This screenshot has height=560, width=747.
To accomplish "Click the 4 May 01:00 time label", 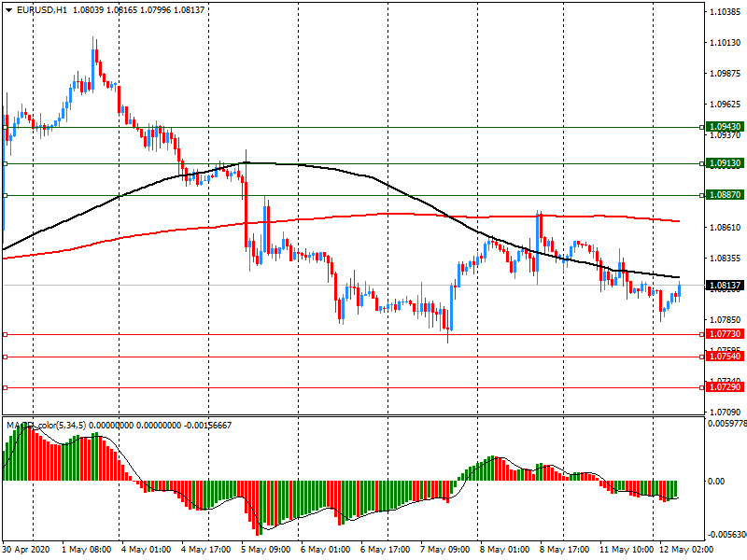I will coord(146,550).
